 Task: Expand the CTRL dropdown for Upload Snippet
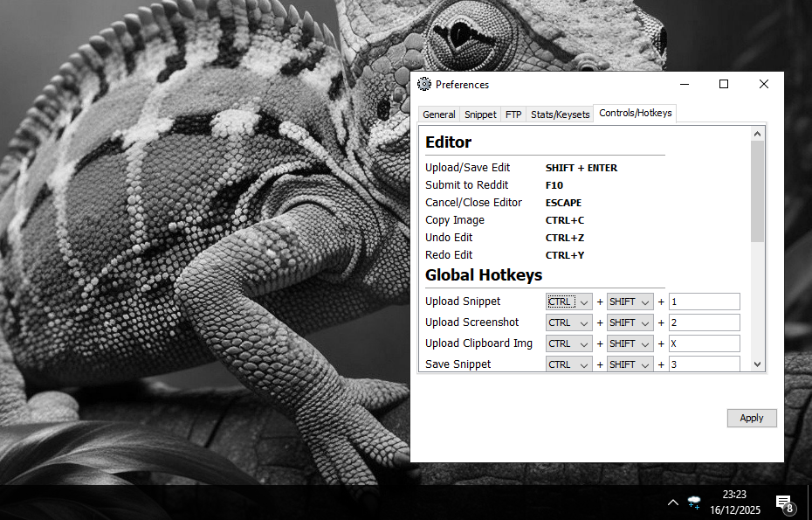[x=569, y=302]
